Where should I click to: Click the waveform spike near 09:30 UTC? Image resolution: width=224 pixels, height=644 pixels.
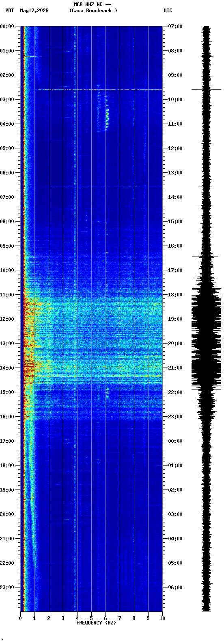pos(207,89)
